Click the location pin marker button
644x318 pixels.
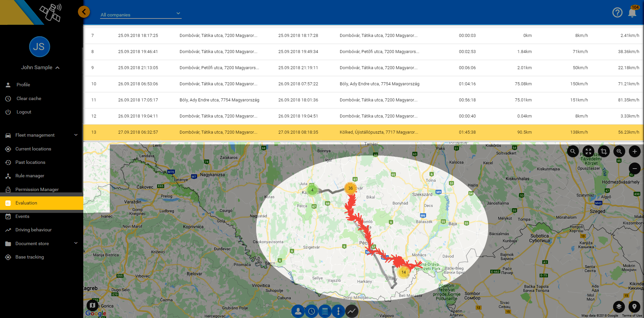pos(634,306)
